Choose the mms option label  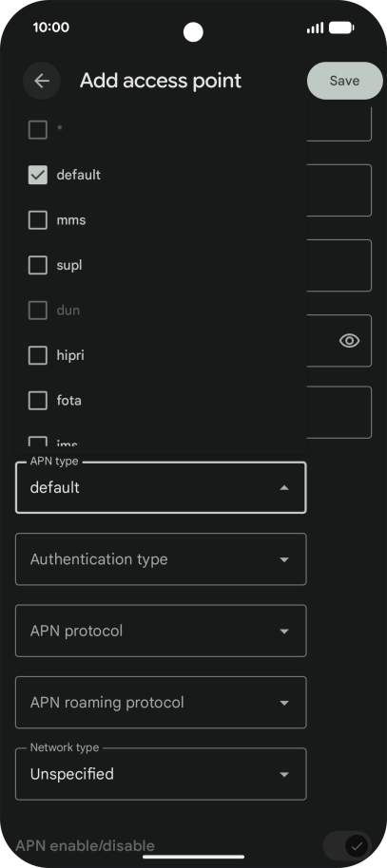pyautogui.click(x=71, y=220)
